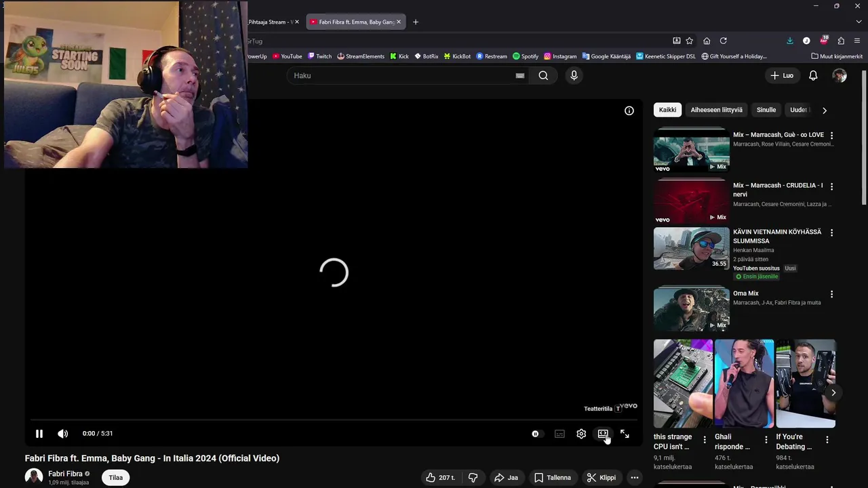Image resolution: width=868 pixels, height=488 pixels.
Task: Open options for 'this strange CPU' short
Action: [x=705, y=440]
